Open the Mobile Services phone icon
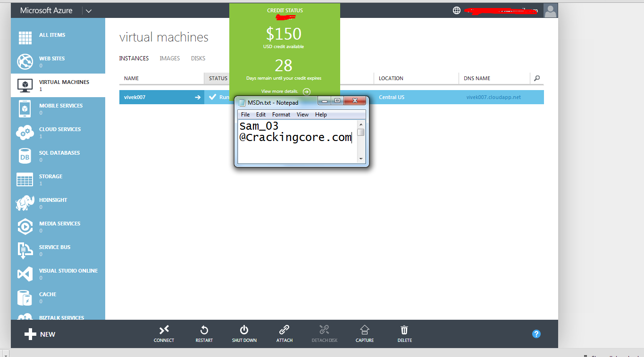 (x=25, y=109)
